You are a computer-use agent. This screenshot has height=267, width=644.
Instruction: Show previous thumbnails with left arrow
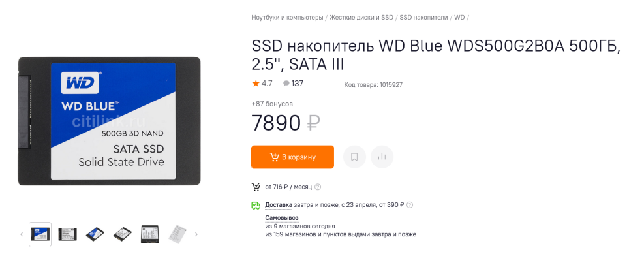(22, 234)
